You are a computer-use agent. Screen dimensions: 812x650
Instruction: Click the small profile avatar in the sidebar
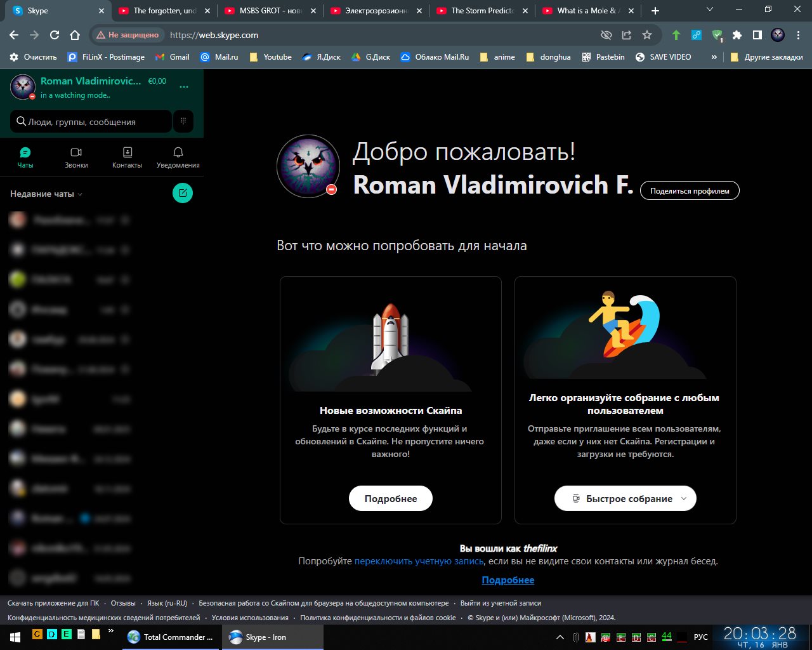23,87
